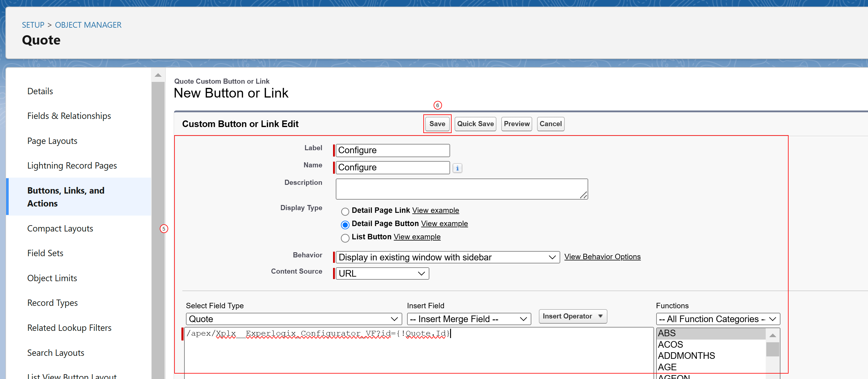
Task: Open the Insert Merge Field dropdown
Action: (x=469, y=319)
